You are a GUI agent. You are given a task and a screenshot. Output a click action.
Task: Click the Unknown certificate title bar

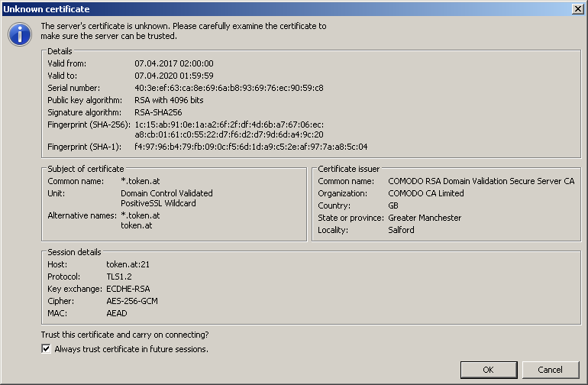point(229,8)
